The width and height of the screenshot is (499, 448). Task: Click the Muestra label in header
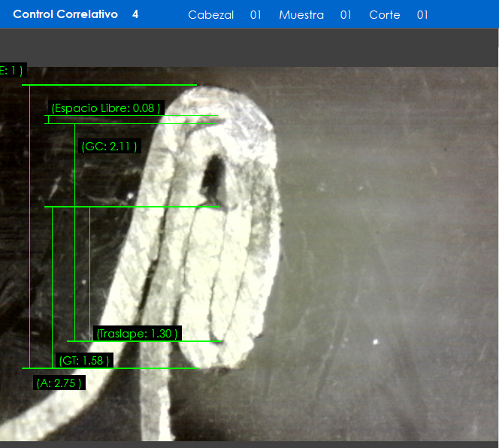tap(301, 15)
